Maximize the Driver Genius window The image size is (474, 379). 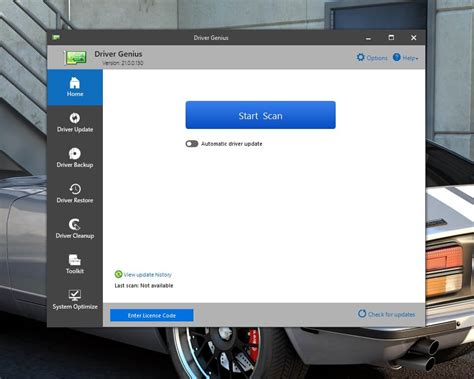[x=391, y=37]
